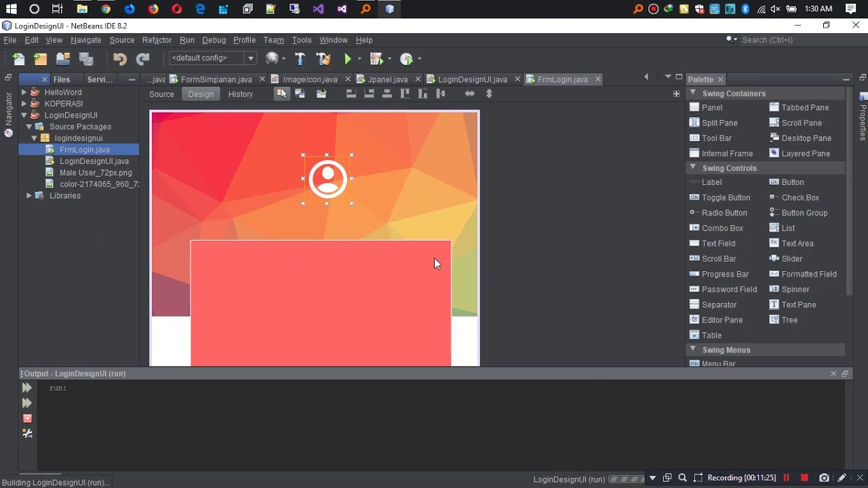Collapse the Swing Controls palette section
868x488 pixels.
[x=693, y=167]
